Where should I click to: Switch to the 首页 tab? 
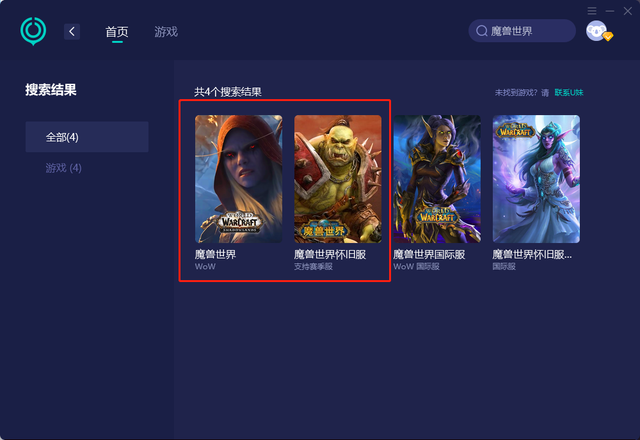point(117,31)
